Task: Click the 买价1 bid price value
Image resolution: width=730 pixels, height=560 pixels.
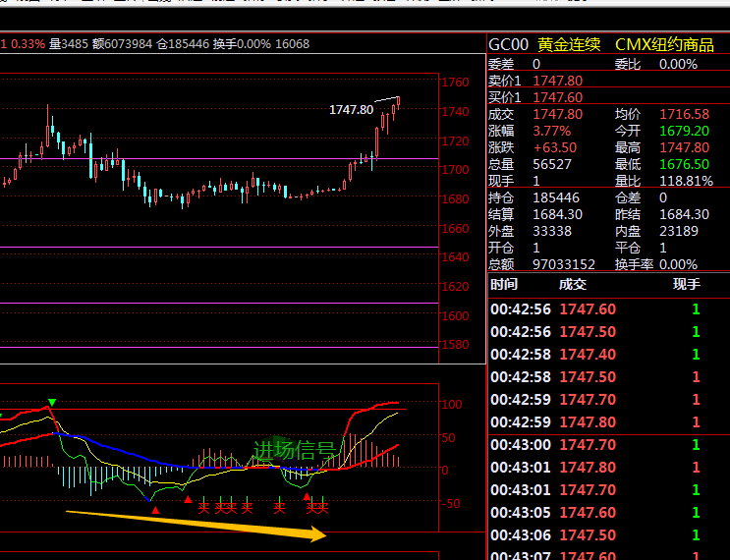Action: click(x=557, y=97)
